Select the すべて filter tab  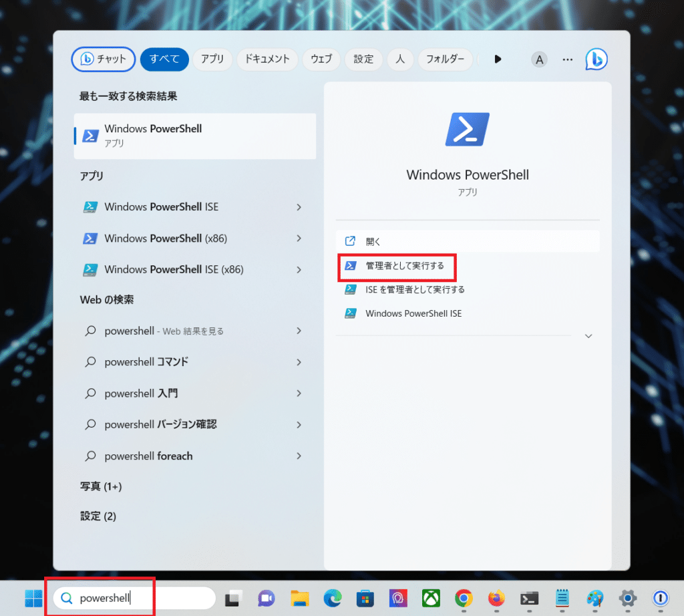(x=164, y=59)
